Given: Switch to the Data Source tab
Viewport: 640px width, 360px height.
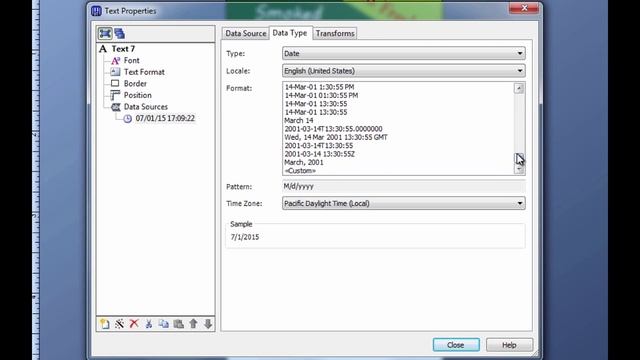Looking at the screenshot, I should click(245, 33).
